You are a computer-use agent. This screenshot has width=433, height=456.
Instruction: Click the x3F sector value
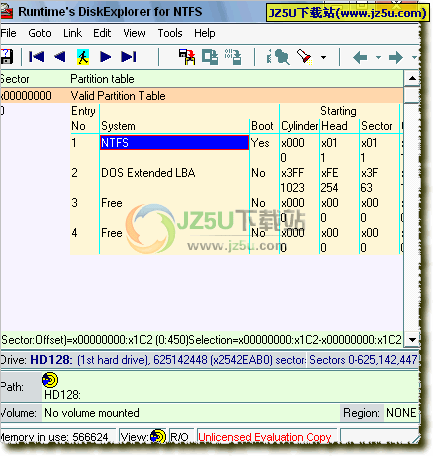pyautogui.click(x=370, y=173)
